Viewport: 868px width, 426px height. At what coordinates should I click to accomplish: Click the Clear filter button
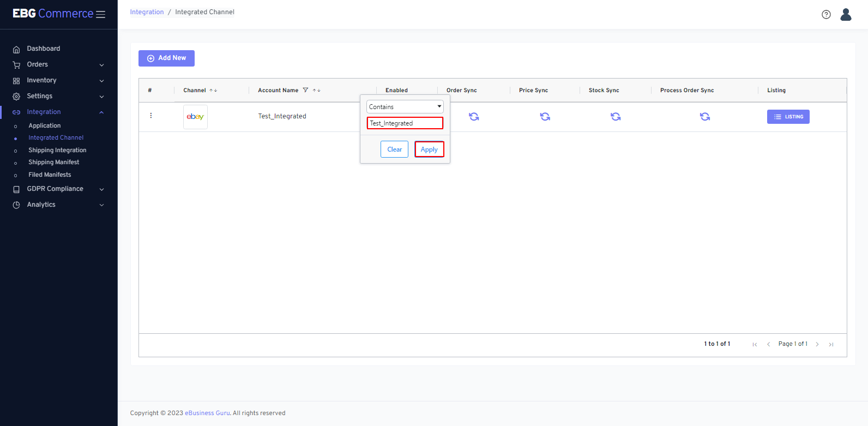pyautogui.click(x=394, y=149)
